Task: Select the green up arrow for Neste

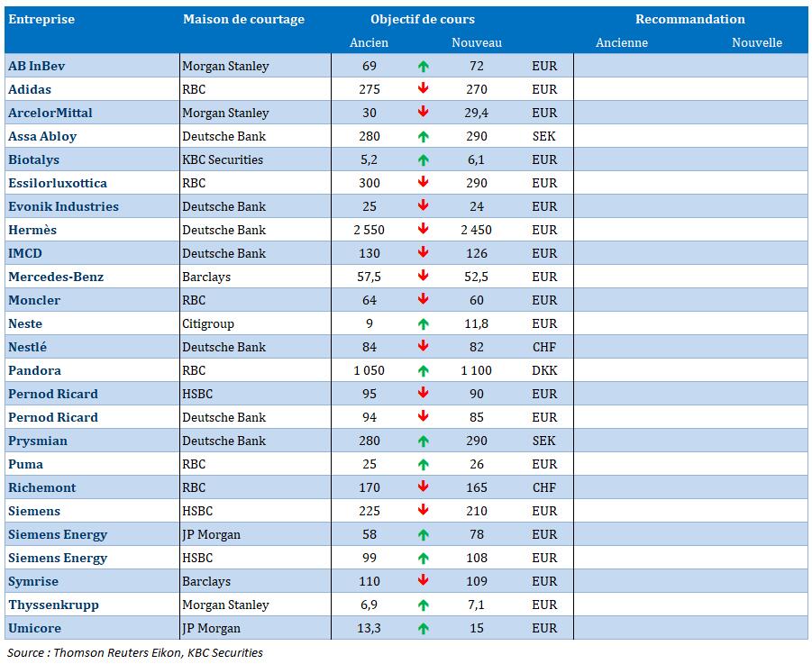Action: [423, 324]
